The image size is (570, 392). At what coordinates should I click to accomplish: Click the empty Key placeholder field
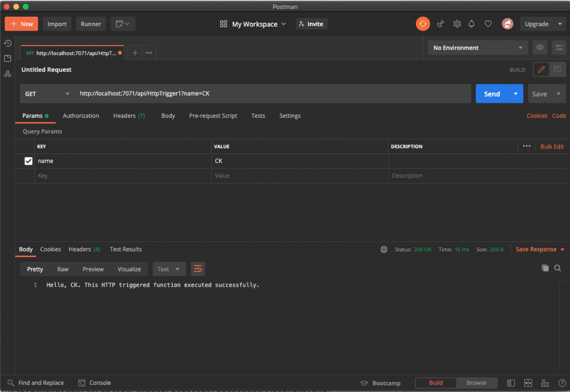(123, 176)
